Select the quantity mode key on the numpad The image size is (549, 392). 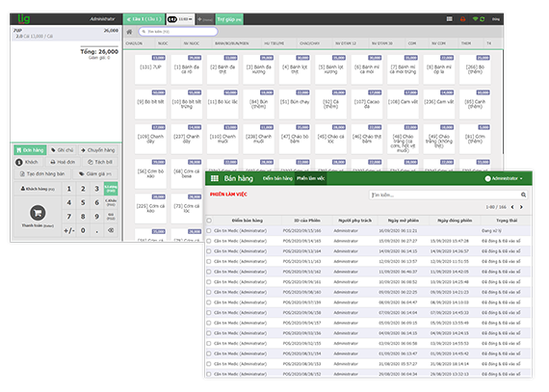coord(111,189)
